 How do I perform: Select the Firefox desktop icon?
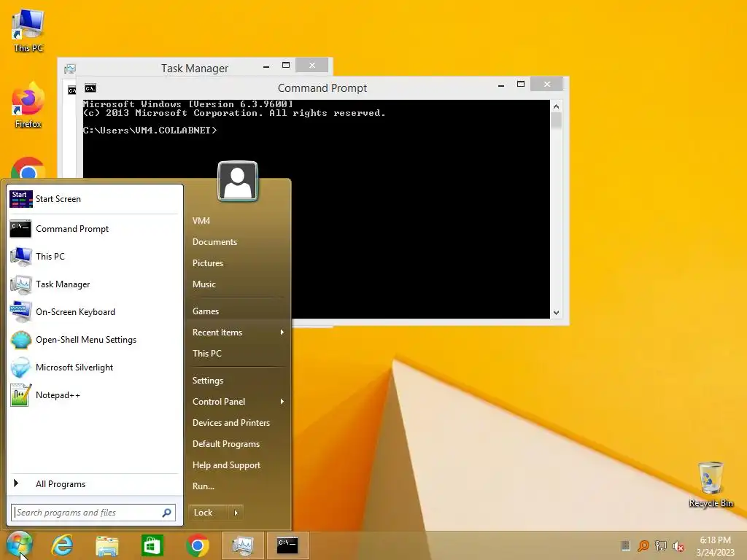coord(28,106)
